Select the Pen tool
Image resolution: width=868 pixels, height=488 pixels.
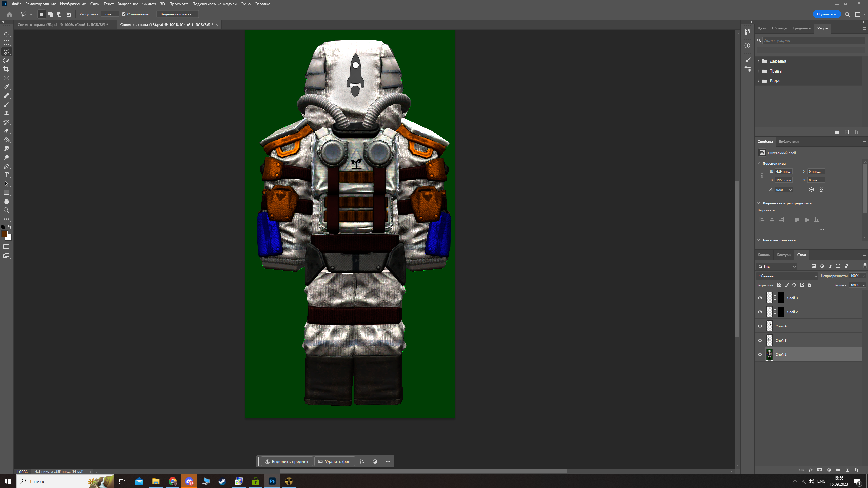(6, 166)
